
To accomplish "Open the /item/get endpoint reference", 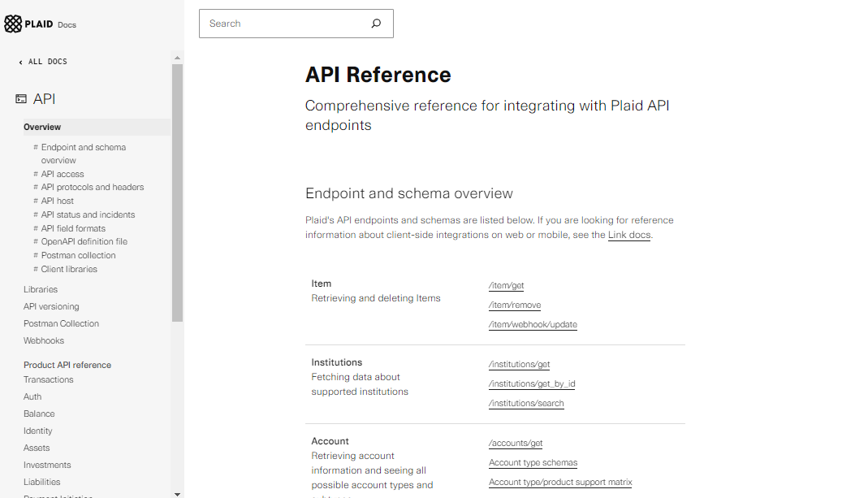I will point(506,285).
